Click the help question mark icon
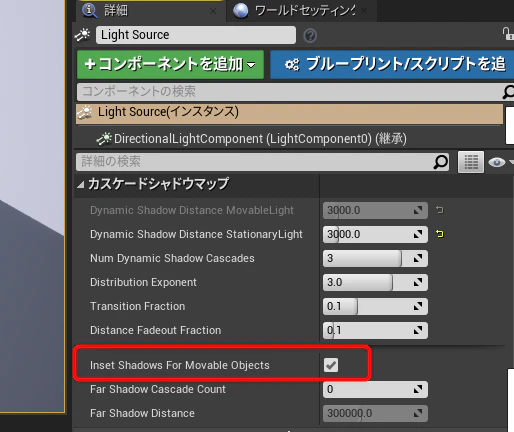The height and width of the screenshot is (432, 514). 310,35
